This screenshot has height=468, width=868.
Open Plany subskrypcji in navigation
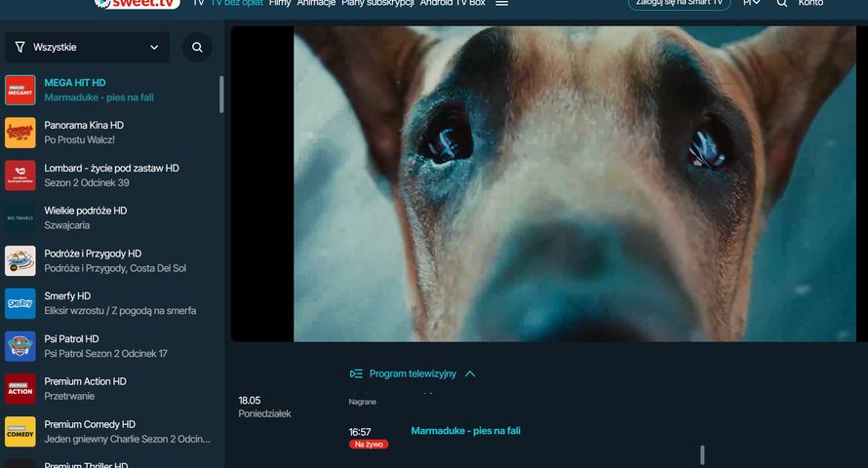tap(377, 3)
